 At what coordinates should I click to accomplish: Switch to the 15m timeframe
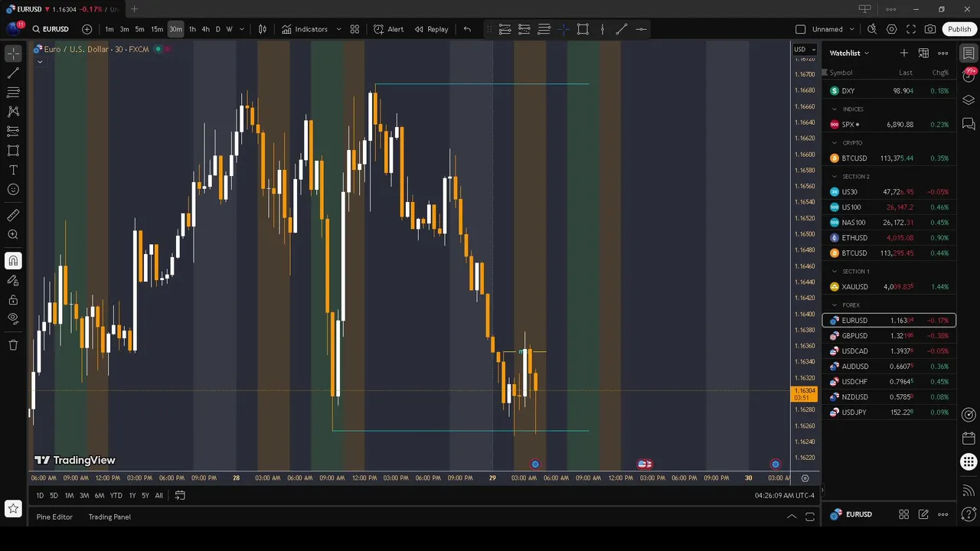157,29
